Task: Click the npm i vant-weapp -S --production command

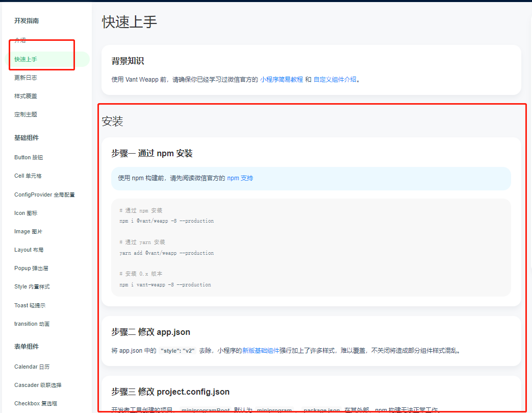Action: pyautogui.click(x=165, y=285)
